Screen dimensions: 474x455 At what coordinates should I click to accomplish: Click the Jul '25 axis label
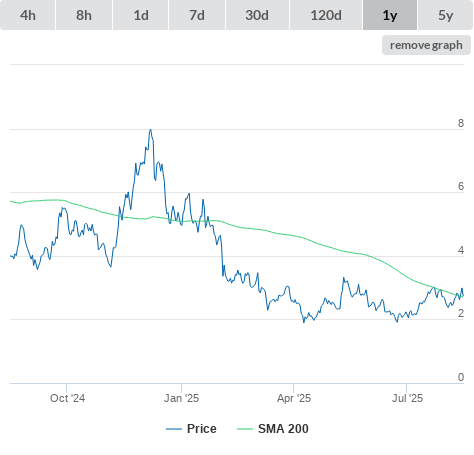(x=407, y=398)
